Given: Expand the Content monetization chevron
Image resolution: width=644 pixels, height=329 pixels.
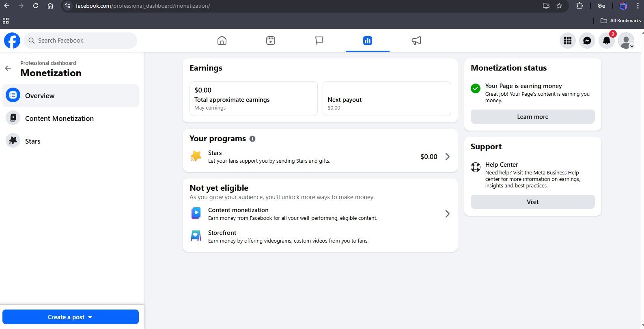Looking at the screenshot, I should (447, 214).
